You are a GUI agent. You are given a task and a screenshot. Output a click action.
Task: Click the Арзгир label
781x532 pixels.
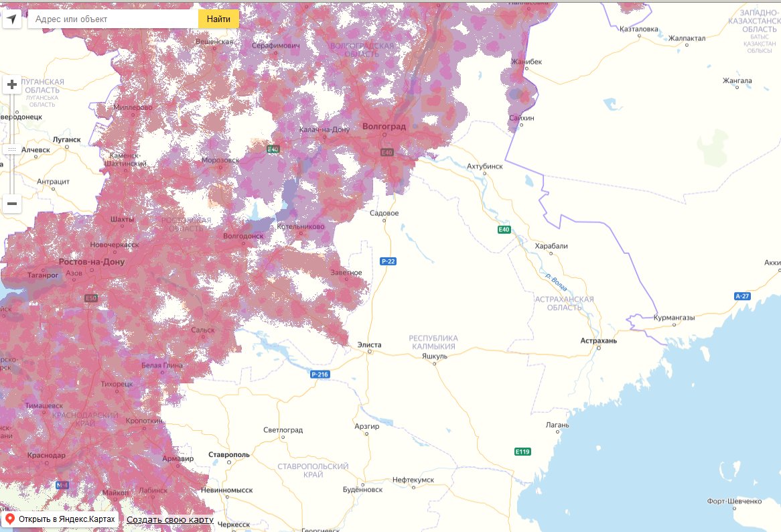(x=366, y=426)
